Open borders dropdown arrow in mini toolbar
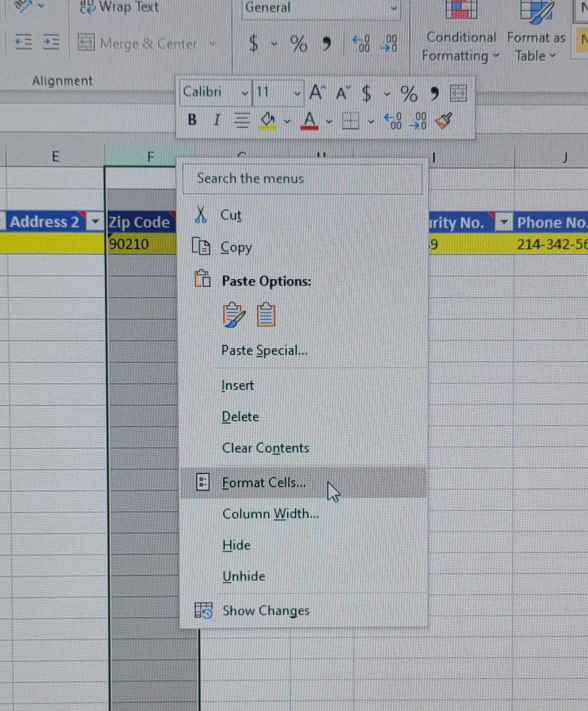Image resolution: width=588 pixels, height=711 pixels. tap(371, 121)
